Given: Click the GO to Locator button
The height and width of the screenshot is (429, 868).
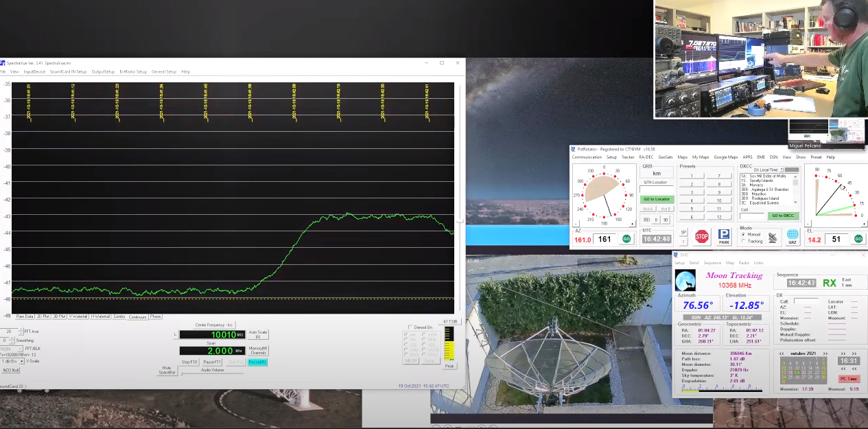Looking at the screenshot, I should [x=656, y=199].
